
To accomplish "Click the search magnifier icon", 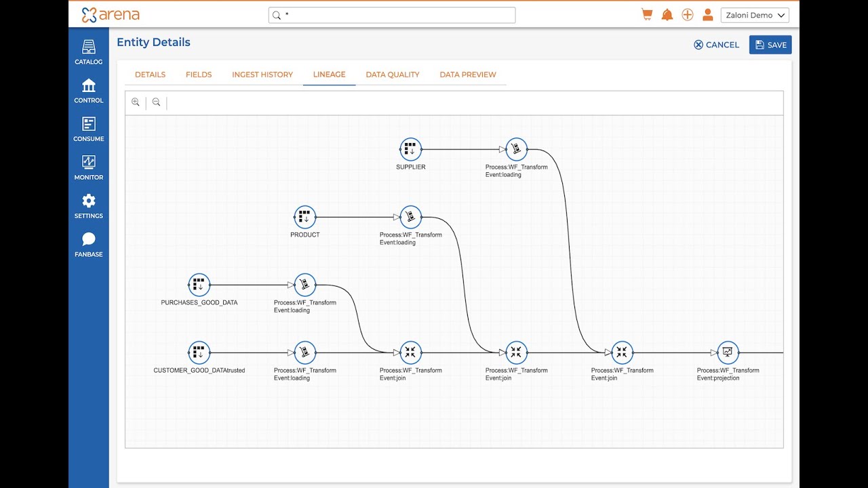I will pos(277,15).
